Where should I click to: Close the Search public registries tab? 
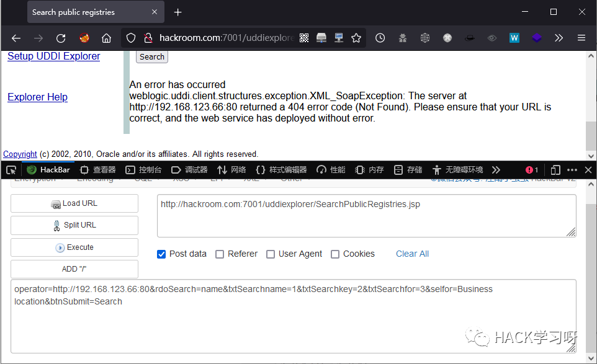(x=155, y=12)
